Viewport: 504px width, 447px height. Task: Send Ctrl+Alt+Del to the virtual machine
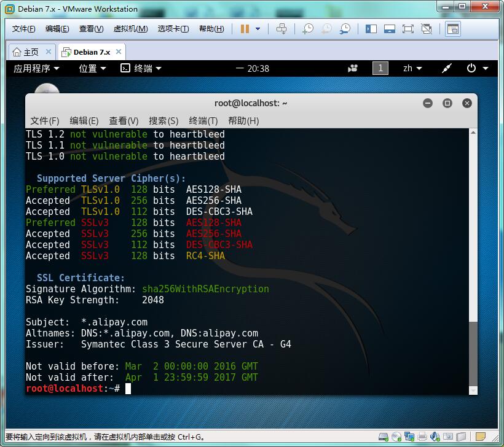pyautogui.click(x=282, y=29)
